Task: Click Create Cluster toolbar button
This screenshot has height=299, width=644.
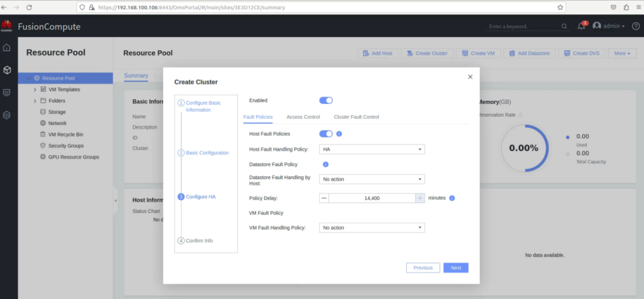Action: point(427,53)
